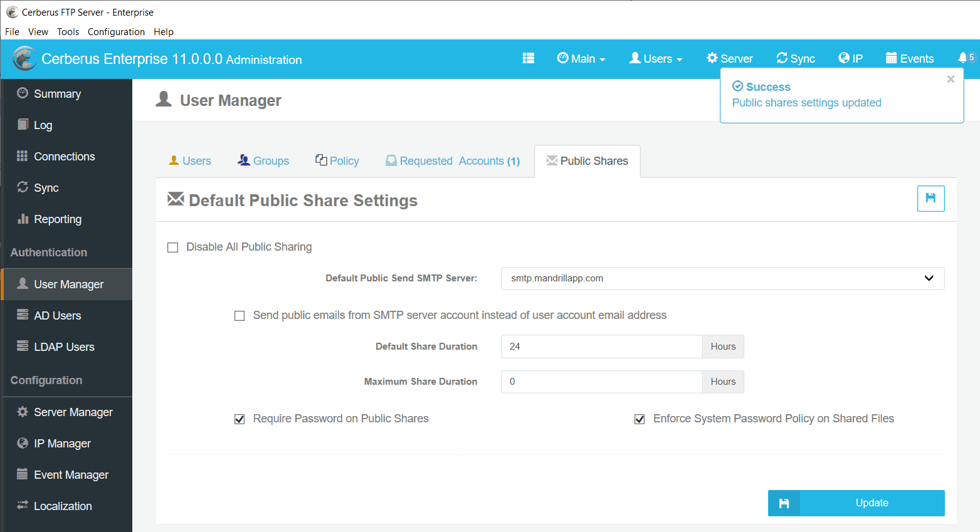This screenshot has width=980, height=532.
Task: Click the Log book icon in sidebar
Action: 23,124
